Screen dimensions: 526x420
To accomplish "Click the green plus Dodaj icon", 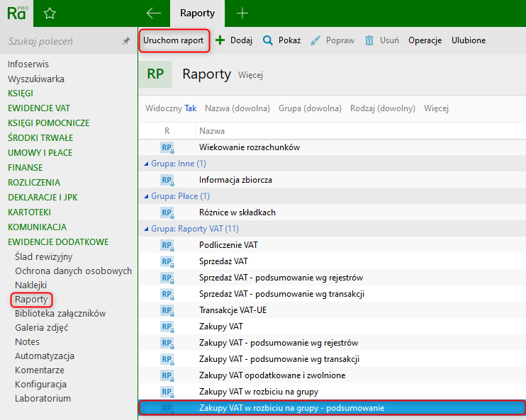I will [x=220, y=40].
